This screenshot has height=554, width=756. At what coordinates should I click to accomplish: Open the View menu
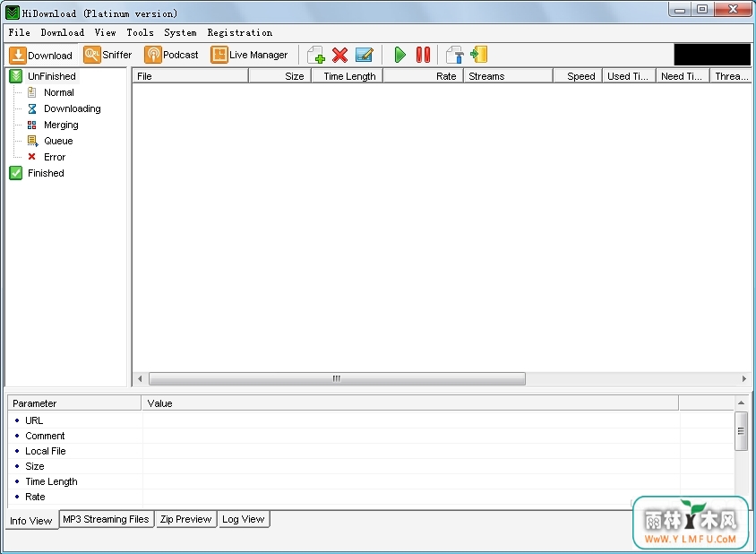[105, 32]
